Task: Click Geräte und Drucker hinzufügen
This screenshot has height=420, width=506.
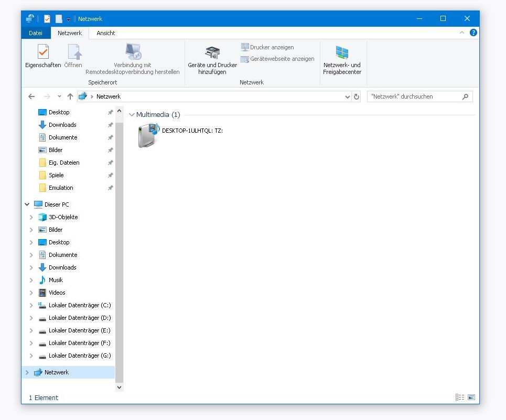Action: click(212, 60)
